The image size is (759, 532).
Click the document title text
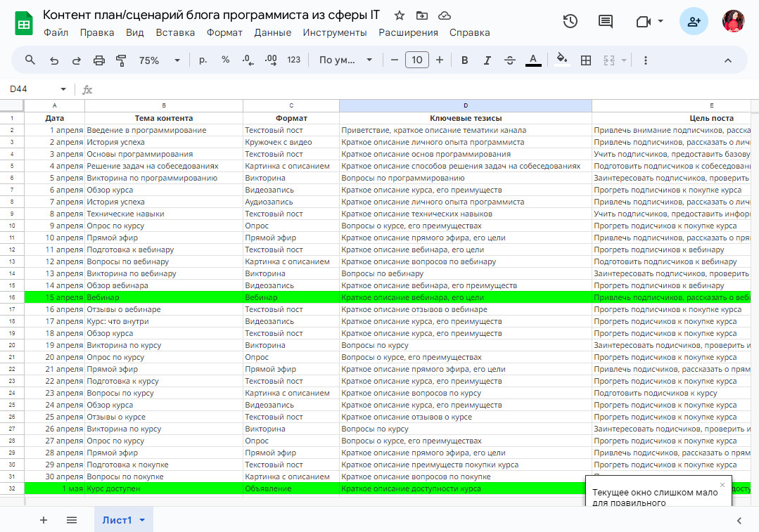coord(211,15)
